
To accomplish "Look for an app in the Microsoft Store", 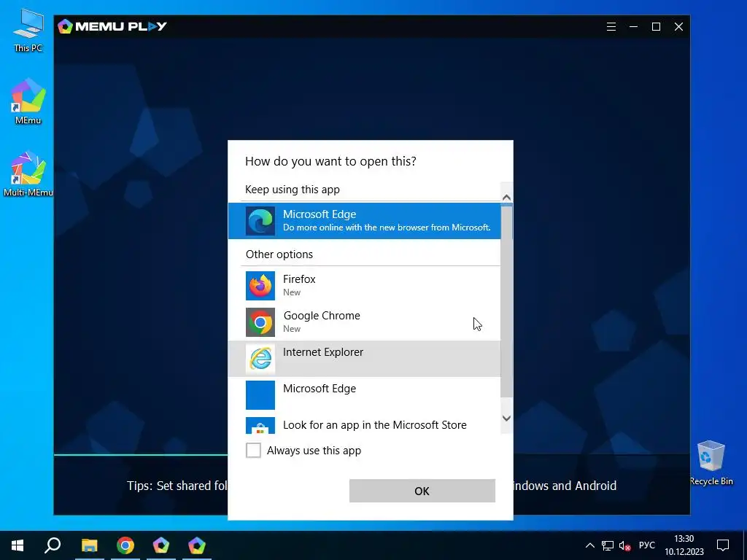I will tap(365, 425).
